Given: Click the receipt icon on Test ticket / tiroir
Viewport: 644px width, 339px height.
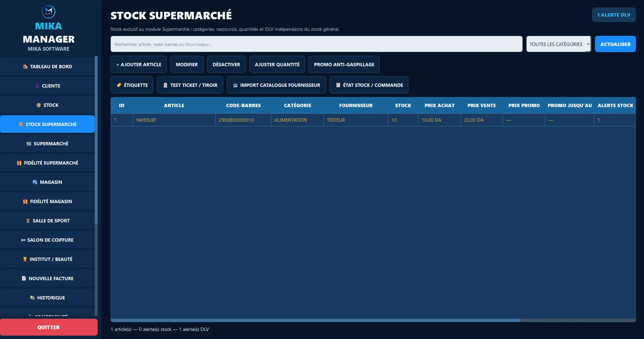Looking at the screenshot, I should [x=165, y=85].
